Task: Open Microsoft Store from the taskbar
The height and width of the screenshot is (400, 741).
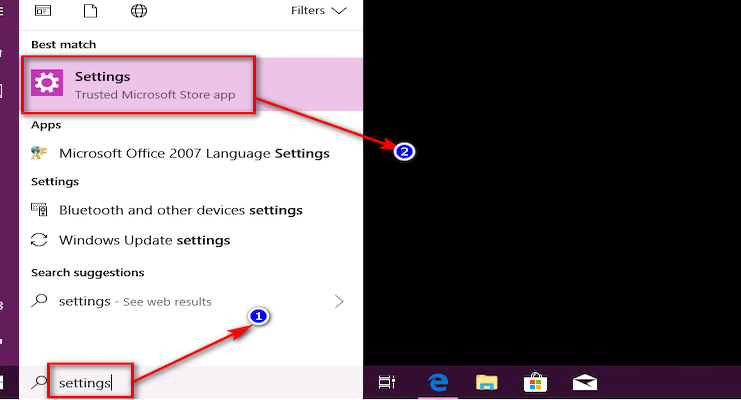Action: [x=535, y=382]
